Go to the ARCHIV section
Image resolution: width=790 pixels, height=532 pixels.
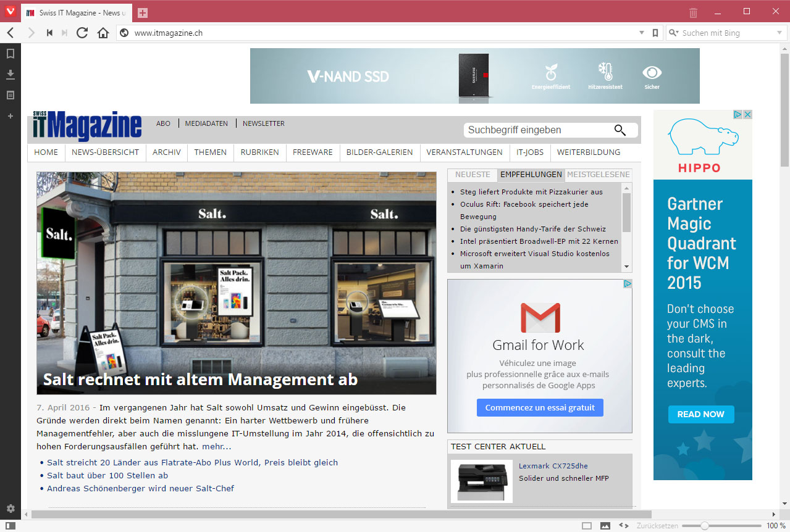point(167,152)
